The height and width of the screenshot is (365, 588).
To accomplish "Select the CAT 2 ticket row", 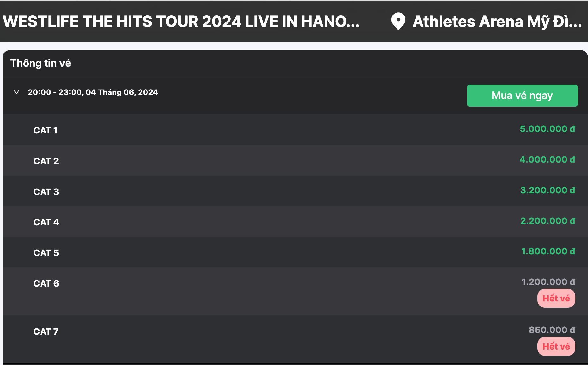I will click(x=295, y=160).
